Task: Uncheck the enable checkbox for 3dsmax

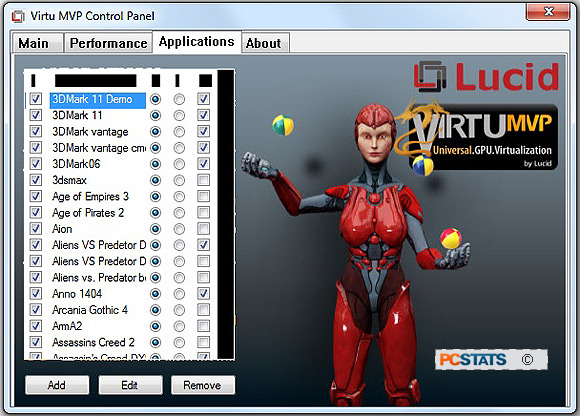Action: point(36,180)
